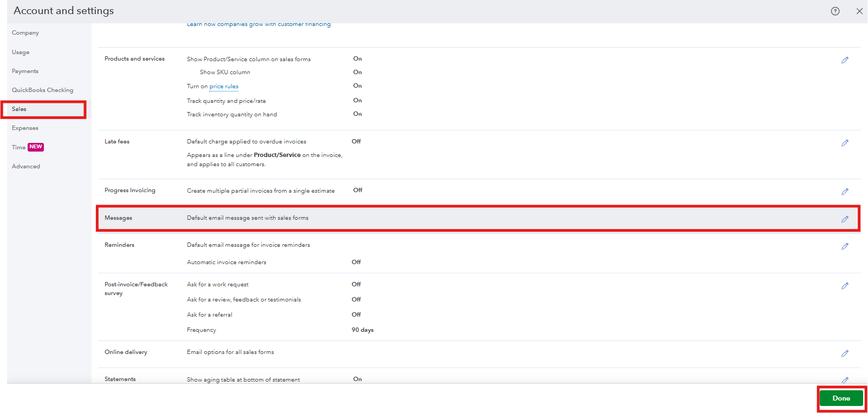868x413 pixels.
Task: Open the Company settings tab
Action: point(25,32)
